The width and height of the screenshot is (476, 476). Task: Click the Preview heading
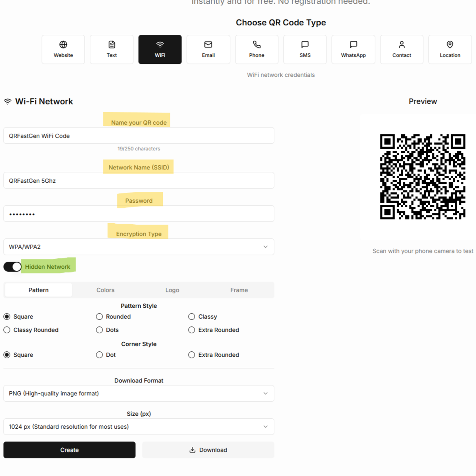click(422, 101)
